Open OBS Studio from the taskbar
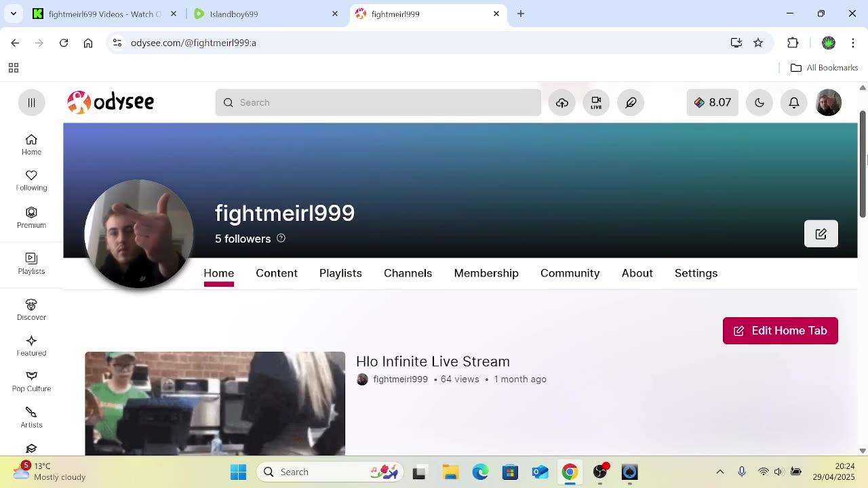Viewport: 868px width, 488px height. (x=599, y=472)
